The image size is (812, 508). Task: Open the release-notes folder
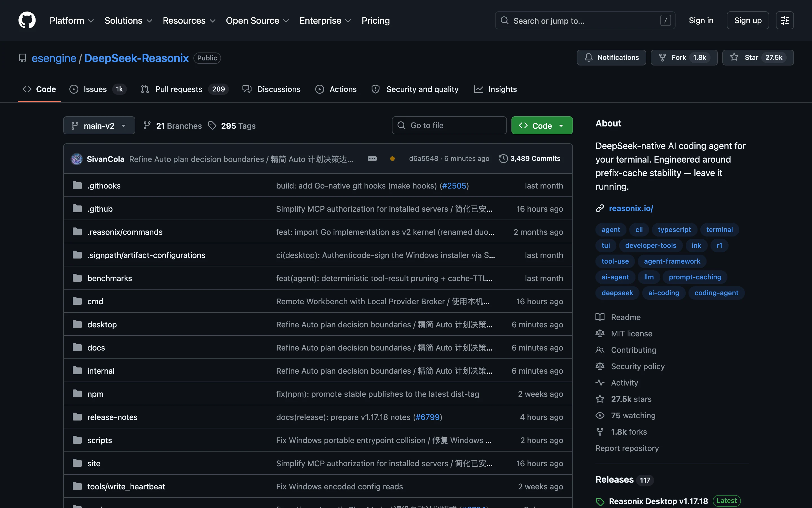click(x=112, y=417)
